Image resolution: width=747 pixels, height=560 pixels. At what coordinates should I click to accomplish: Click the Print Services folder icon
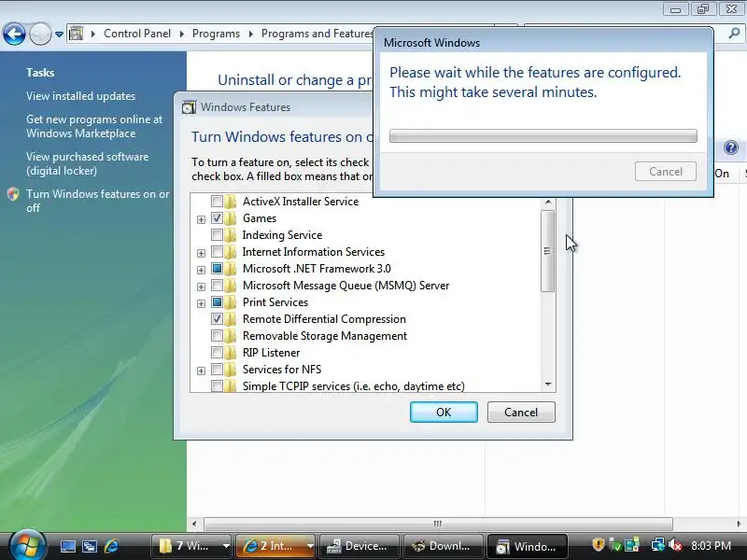click(231, 301)
